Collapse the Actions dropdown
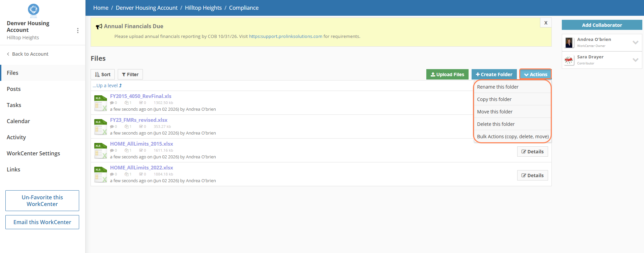This screenshot has width=644, height=253. [536, 74]
